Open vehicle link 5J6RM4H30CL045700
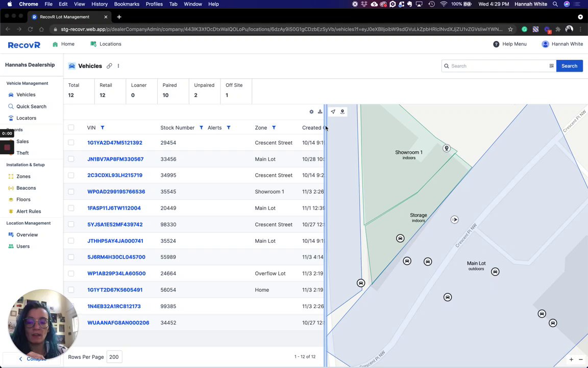 point(116,257)
